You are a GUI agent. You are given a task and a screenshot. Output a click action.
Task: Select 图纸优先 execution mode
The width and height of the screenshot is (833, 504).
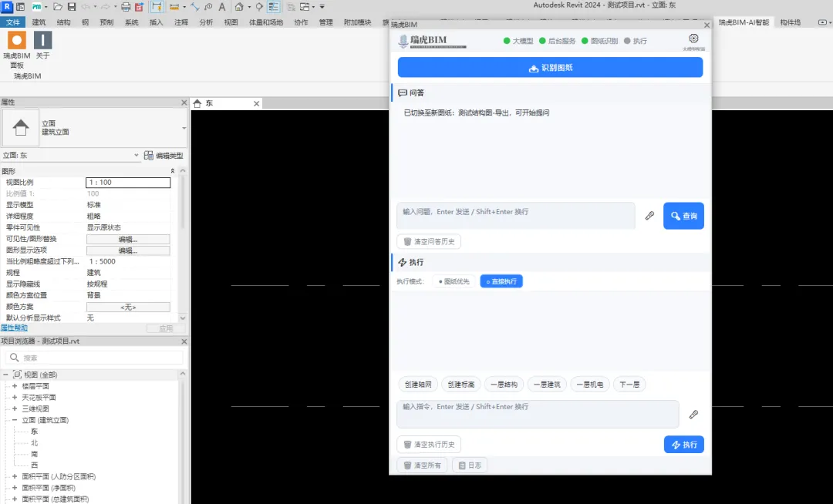[x=454, y=281]
